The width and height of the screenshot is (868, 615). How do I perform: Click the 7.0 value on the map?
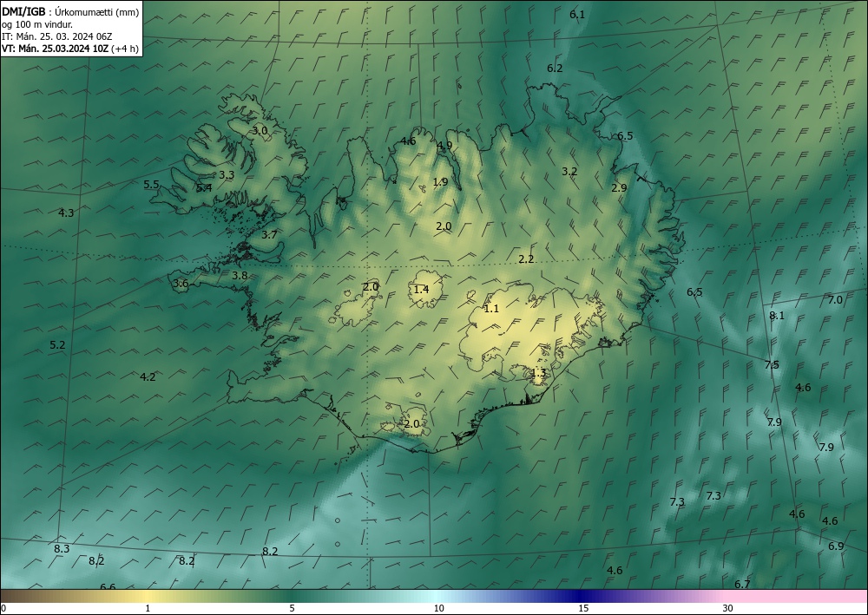835,300
